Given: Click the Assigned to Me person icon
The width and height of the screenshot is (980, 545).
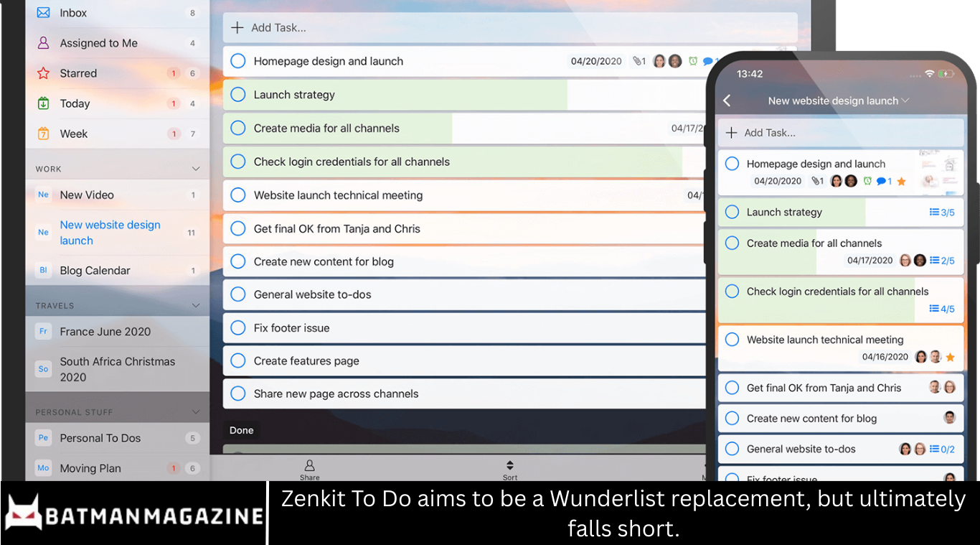Looking at the screenshot, I should pyautogui.click(x=43, y=43).
